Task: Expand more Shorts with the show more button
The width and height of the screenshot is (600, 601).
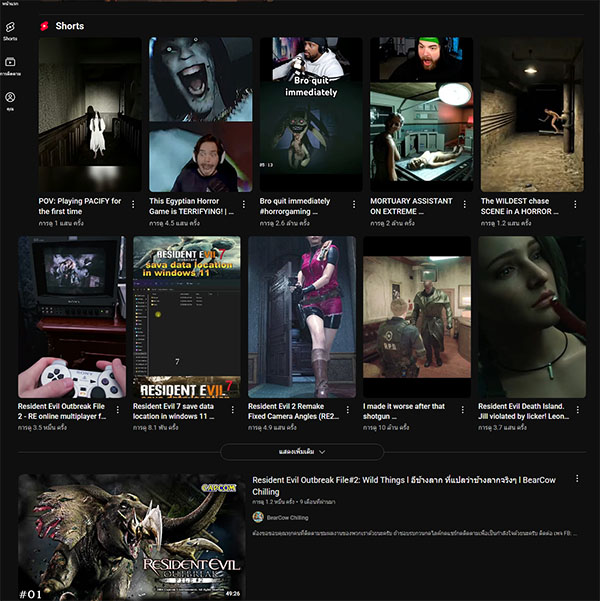Action: (x=302, y=452)
